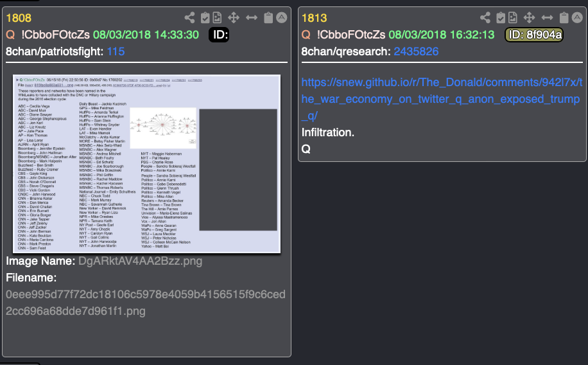The image size is (588, 365).
Task: Copy post 1808 using clipboard icon
Action: pyautogui.click(x=268, y=17)
